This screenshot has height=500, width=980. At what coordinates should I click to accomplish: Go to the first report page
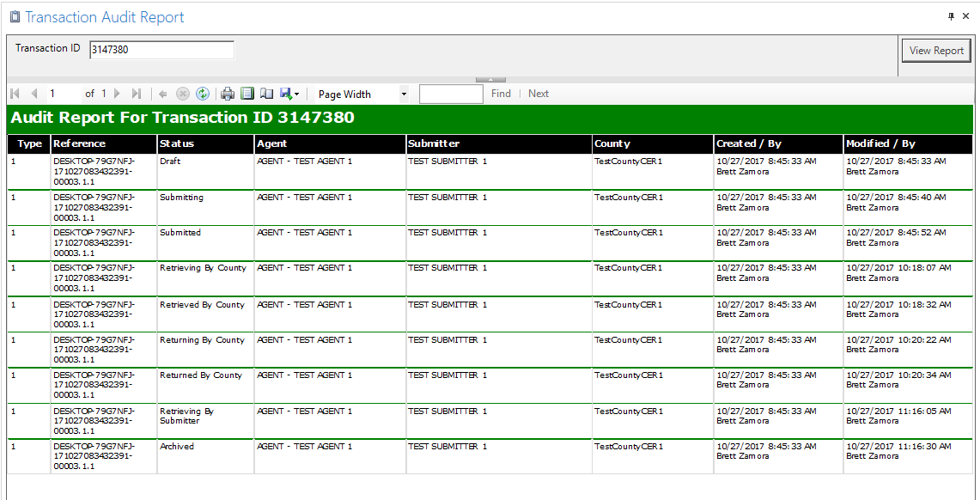click(15, 94)
